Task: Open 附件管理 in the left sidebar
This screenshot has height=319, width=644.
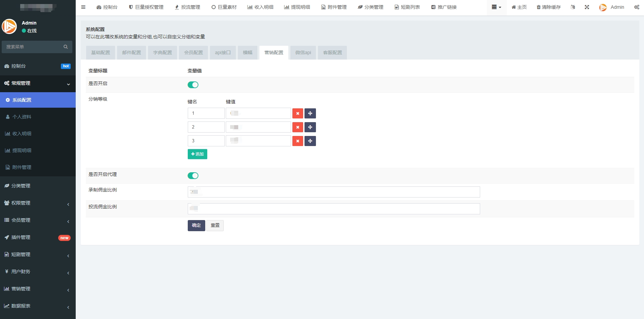Action: click(x=38, y=167)
